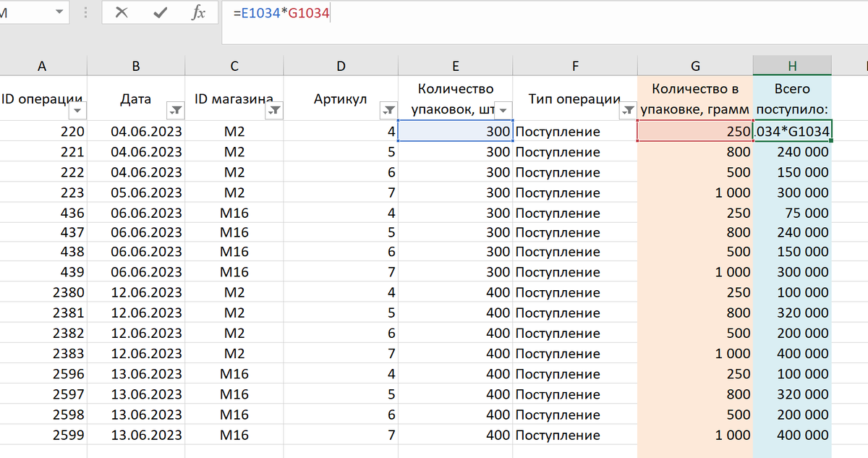Open the Артикул column filter
The image size is (868, 458).
[x=388, y=110]
